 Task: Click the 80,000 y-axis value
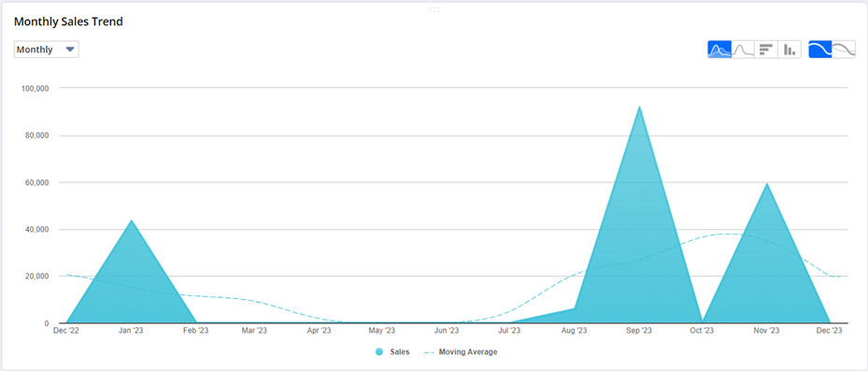pos(37,136)
